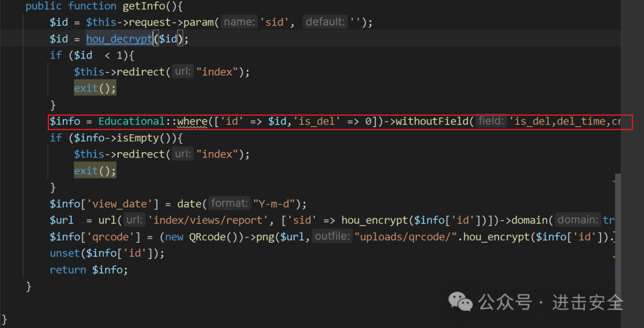The width and height of the screenshot is (644, 328).
Task: Click the 'return' keyword
Action: click(68, 270)
